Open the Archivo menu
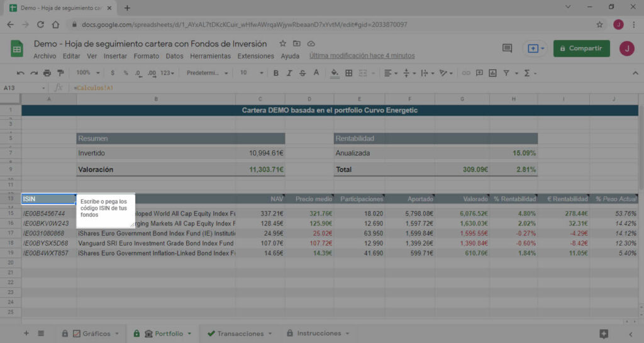Image resolution: width=644 pixels, height=343 pixels. click(x=45, y=56)
